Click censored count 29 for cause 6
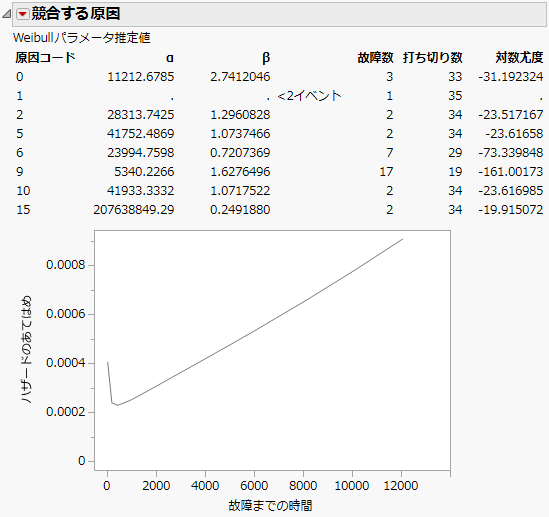The height and width of the screenshot is (517, 549). click(455, 153)
